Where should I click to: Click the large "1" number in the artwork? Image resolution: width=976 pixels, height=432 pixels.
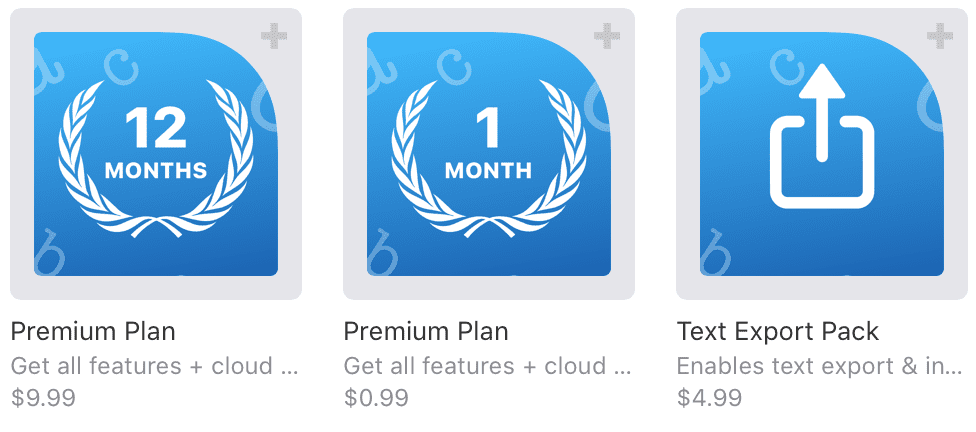[487, 128]
